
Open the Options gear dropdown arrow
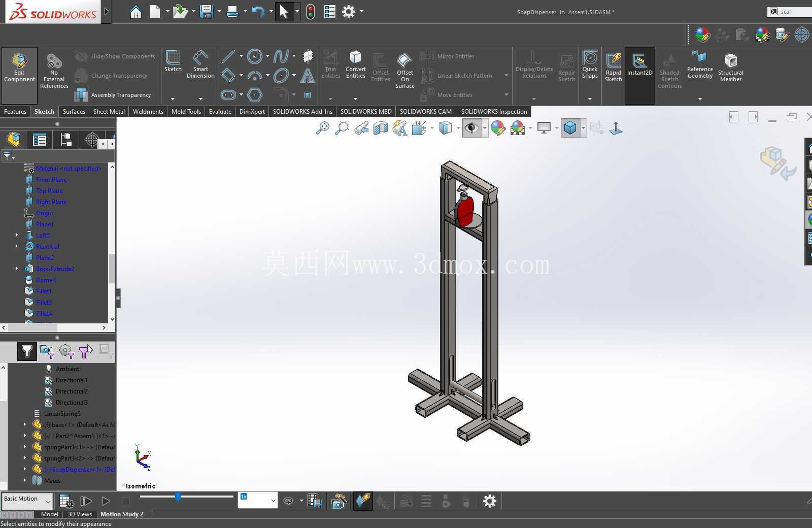(361, 11)
